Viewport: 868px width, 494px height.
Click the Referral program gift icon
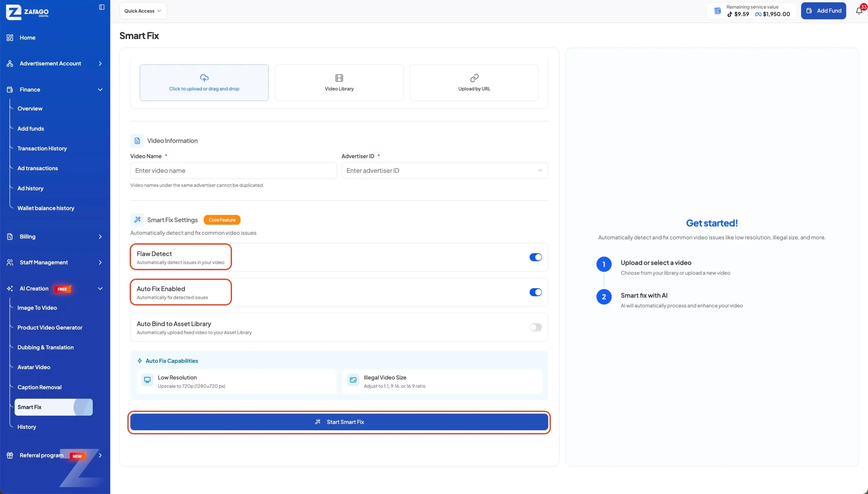10,455
